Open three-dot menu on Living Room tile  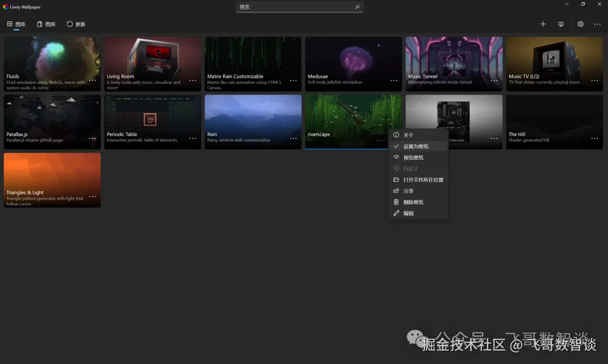193,80
